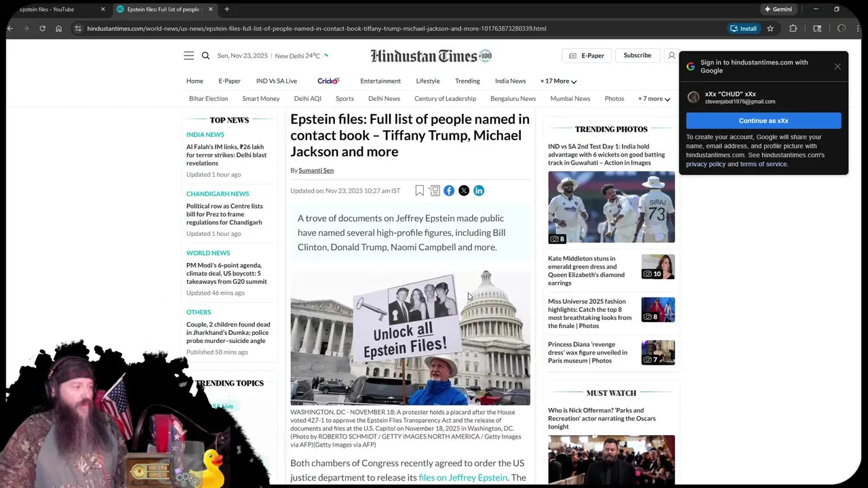Open the hamburger menu on Hindustan Times
The width and height of the screenshot is (868, 488).
click(189, 56)
